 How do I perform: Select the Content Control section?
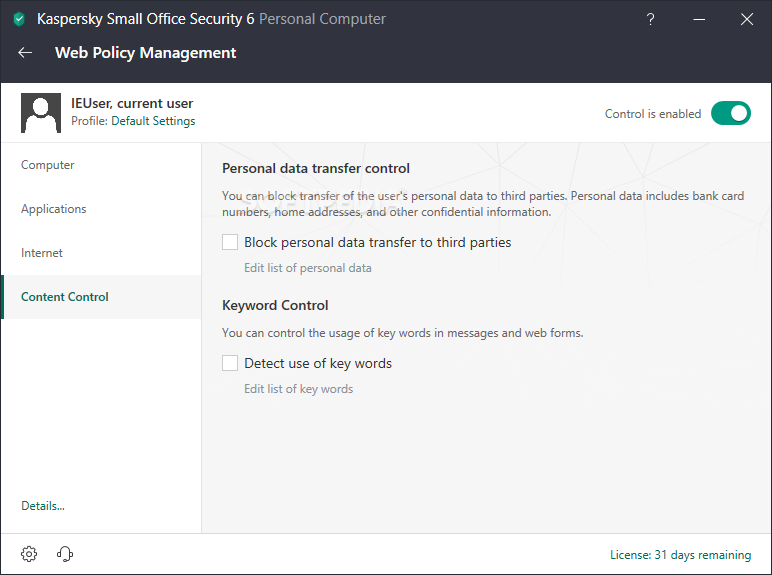pyautogui.click(x=101, y=297)
